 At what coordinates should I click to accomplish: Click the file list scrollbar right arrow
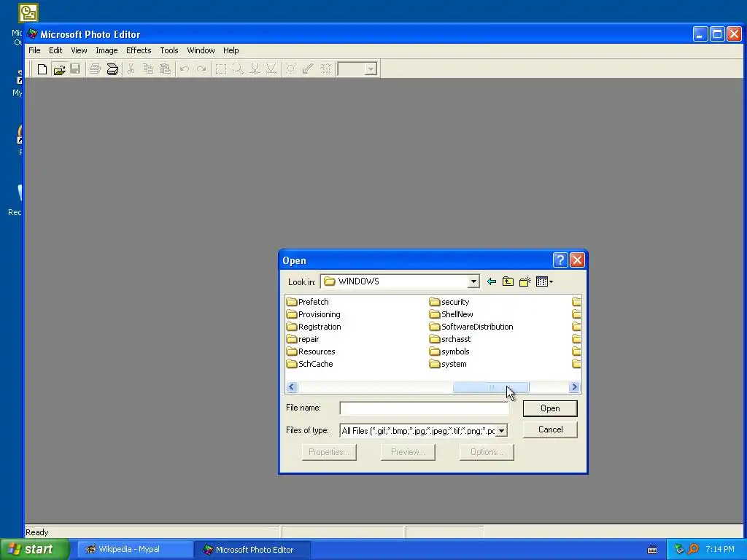574,387
